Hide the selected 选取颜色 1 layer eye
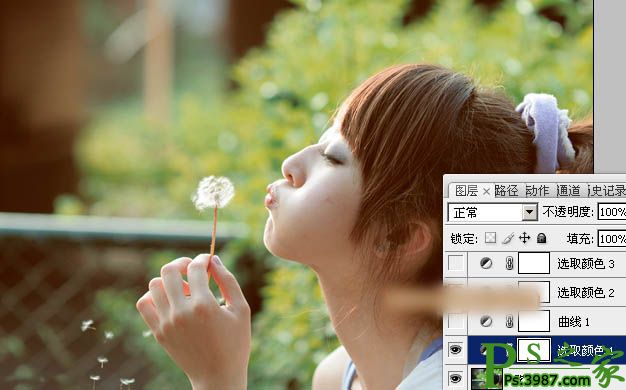 tap(456, 350)
